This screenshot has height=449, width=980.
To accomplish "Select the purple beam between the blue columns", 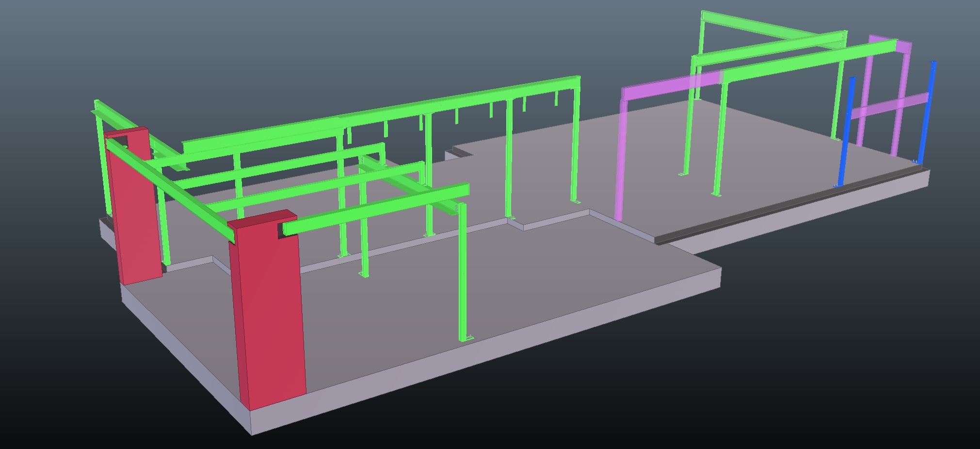I will coord(890,106).
